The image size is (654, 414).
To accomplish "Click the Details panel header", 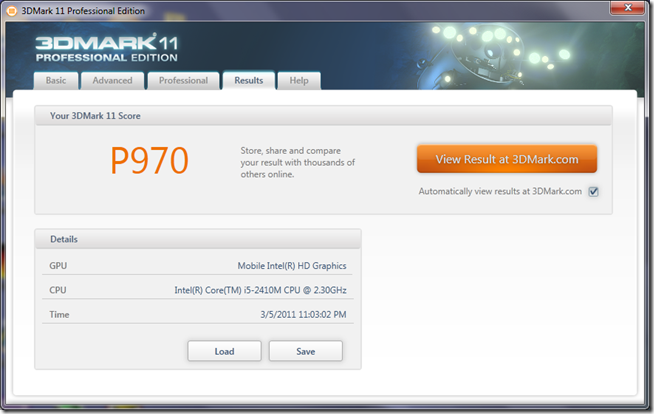I will tap(64, 240).
